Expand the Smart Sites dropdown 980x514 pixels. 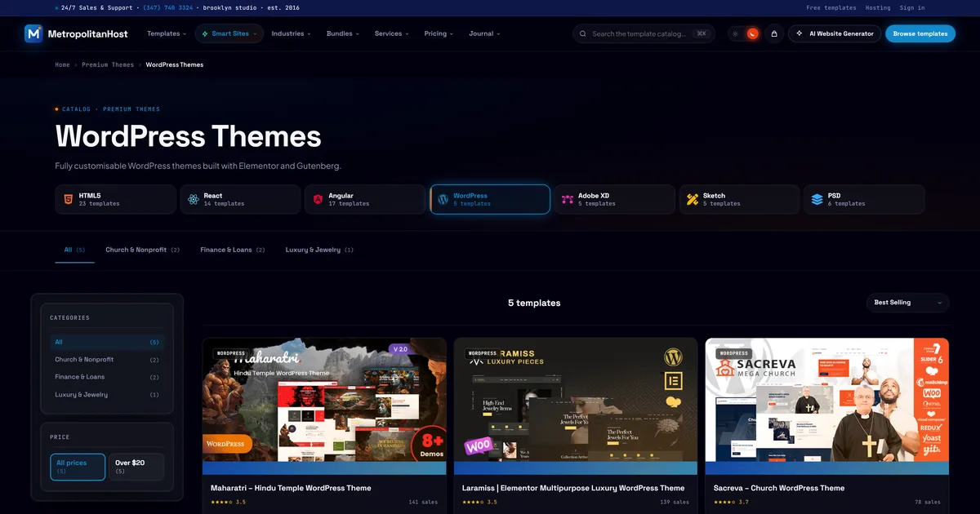(x=229, y=33)
